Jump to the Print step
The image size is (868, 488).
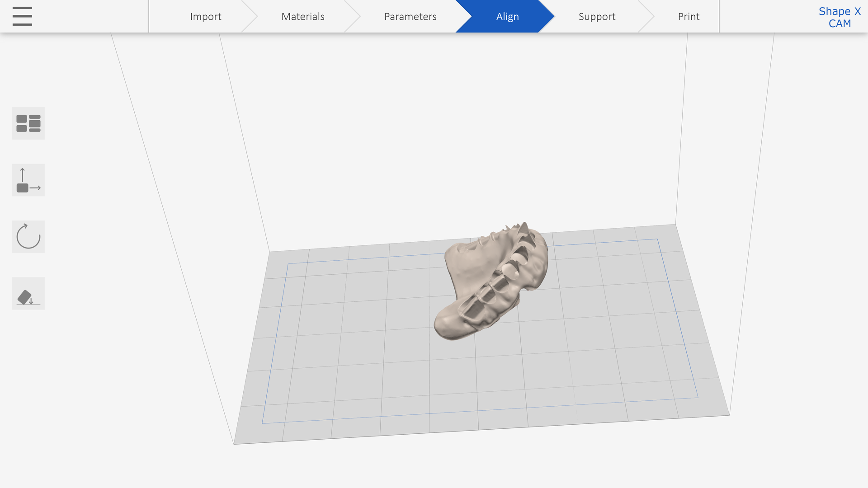(x=688, y=17)
